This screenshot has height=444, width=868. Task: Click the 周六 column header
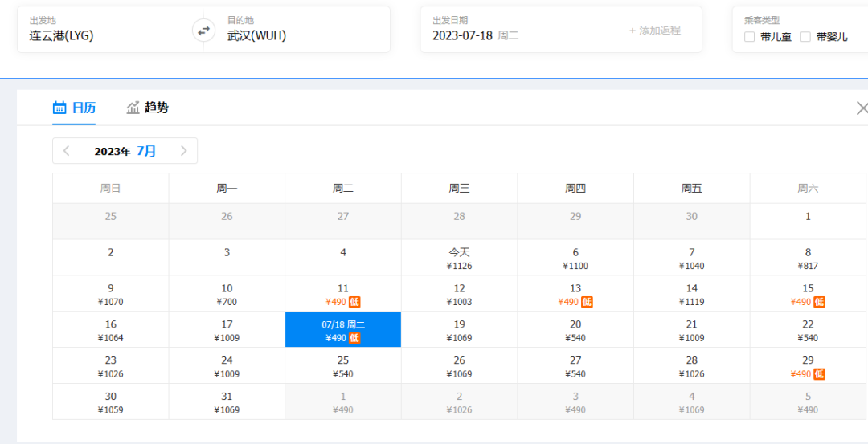coord(809,188)
